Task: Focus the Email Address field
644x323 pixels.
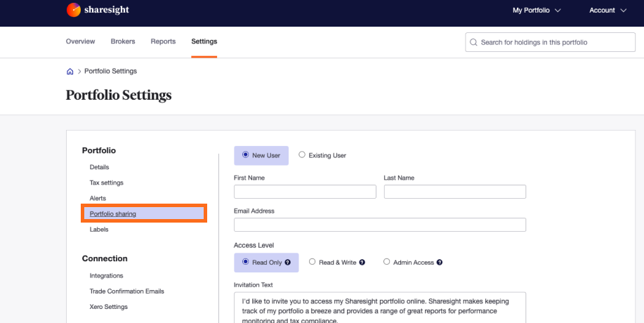Action: (x=380, y=225)
